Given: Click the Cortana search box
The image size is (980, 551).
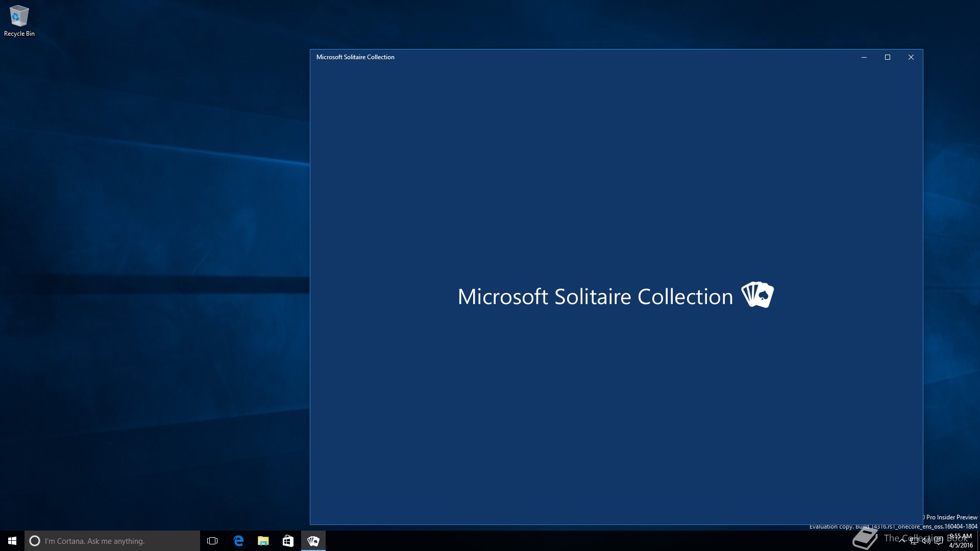Looking at the screenshot, I should tap(112, 541).
